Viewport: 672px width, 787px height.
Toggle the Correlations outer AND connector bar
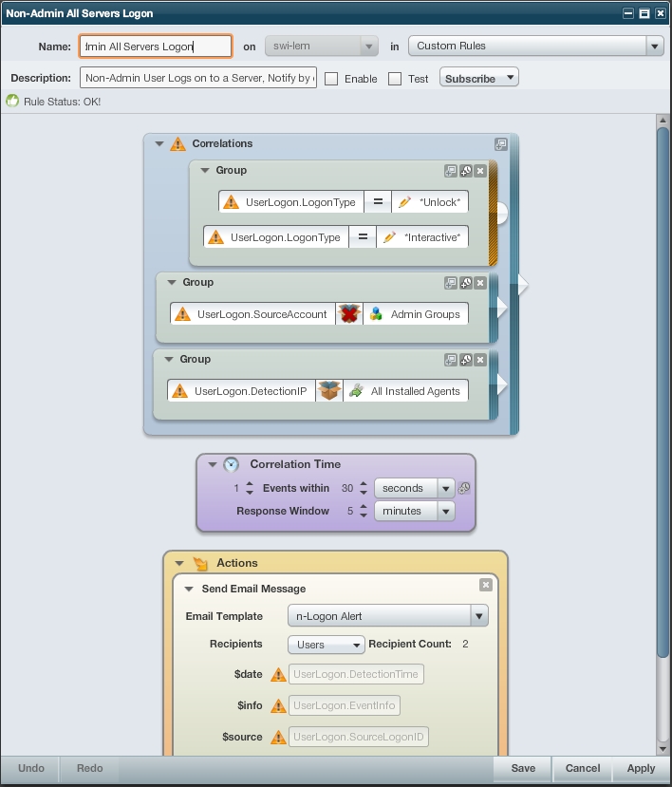514,284
